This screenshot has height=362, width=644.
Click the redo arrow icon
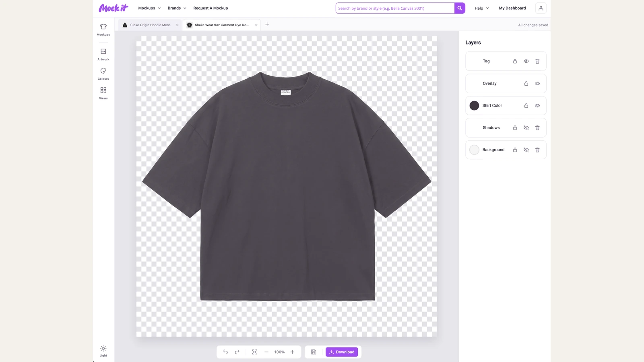point(237,352)
